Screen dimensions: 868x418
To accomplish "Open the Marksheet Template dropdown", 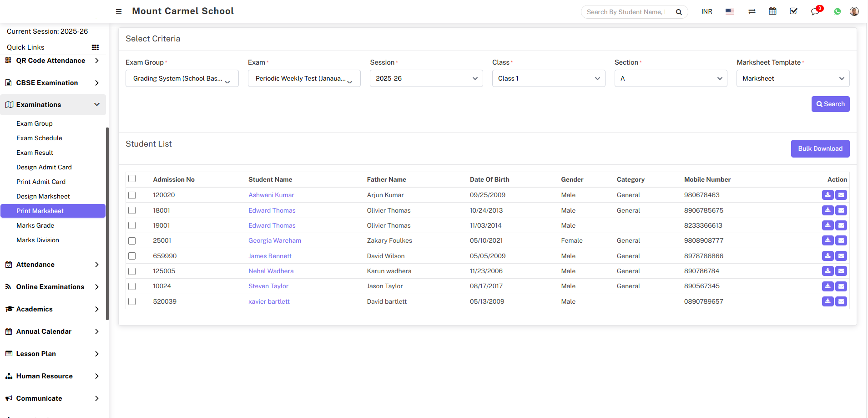I will pos(792,78).
